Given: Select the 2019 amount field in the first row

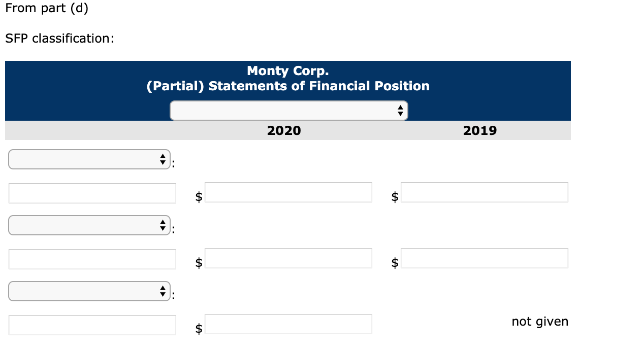Looking at the screenshot, I should [x=484, y=192].
